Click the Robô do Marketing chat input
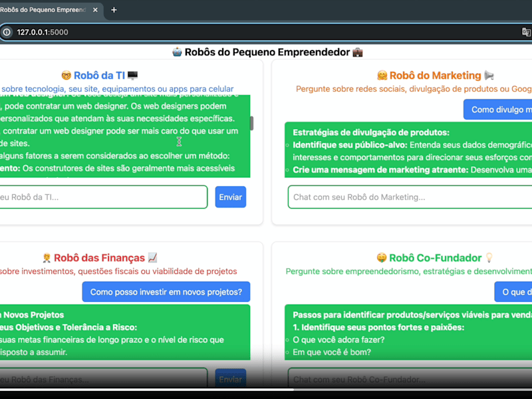Screen dimensions: 532x399 410,197
